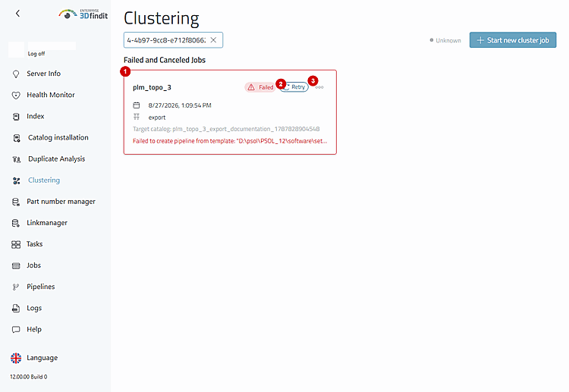Click the Part number manager icon
The width and height of the screenshot is (569, 392).
[16, 202]
